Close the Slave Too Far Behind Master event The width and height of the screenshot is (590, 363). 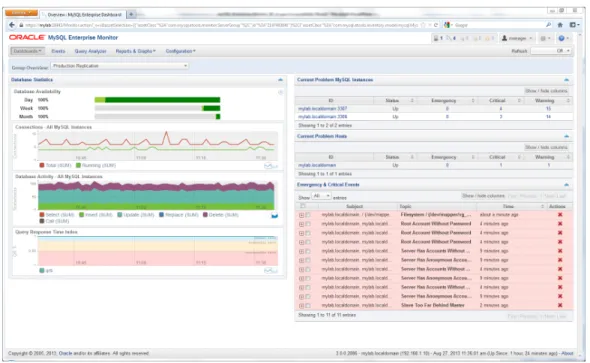[560, 305]
